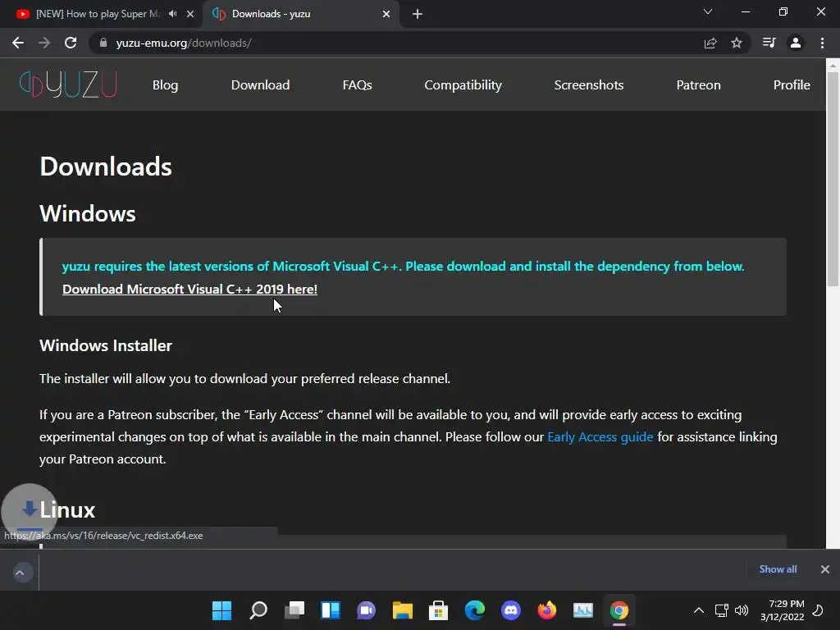Close the YouTube Super Mario tab
840x630 pixels.
point(190,14)
